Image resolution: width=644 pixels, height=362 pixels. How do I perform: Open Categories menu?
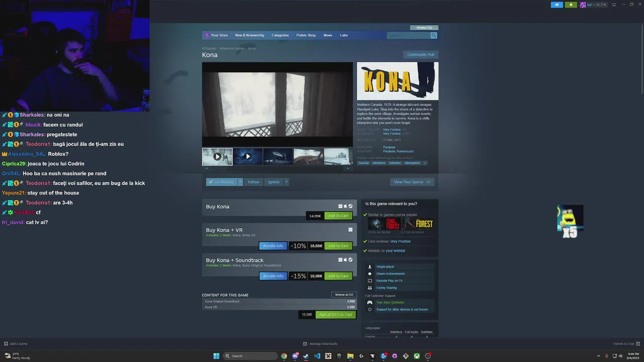pyautogui.click(x=280, y=35)
